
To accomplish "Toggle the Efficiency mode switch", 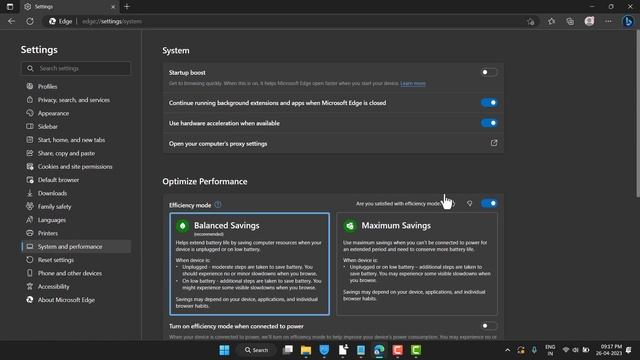I will pyautogui.click(x=489, y=203).
